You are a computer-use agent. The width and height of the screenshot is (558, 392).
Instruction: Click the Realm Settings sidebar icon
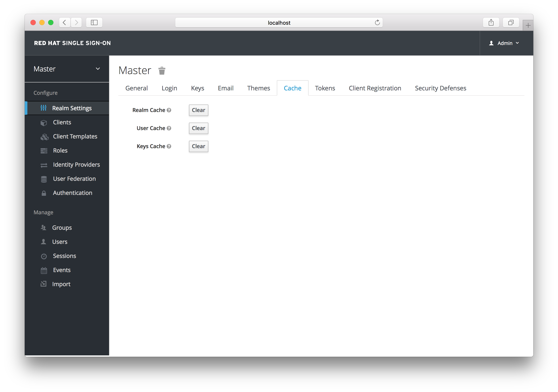[x=44, y=108]
